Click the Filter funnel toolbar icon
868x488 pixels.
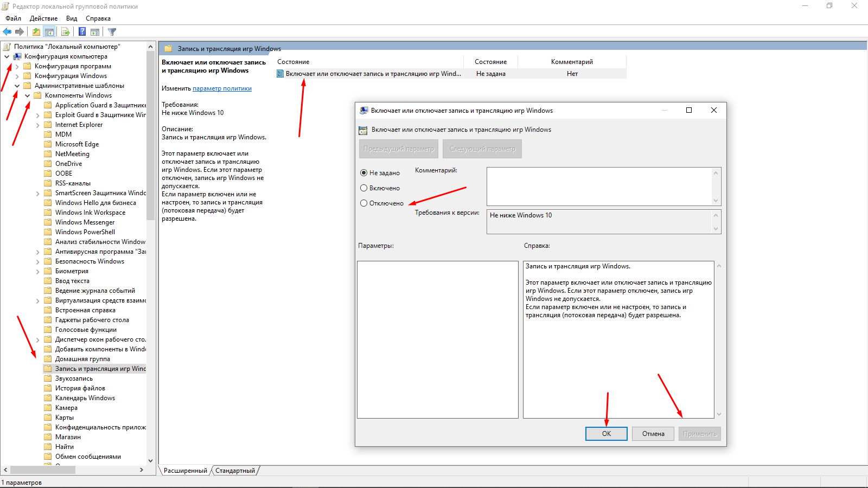[112, 32]
